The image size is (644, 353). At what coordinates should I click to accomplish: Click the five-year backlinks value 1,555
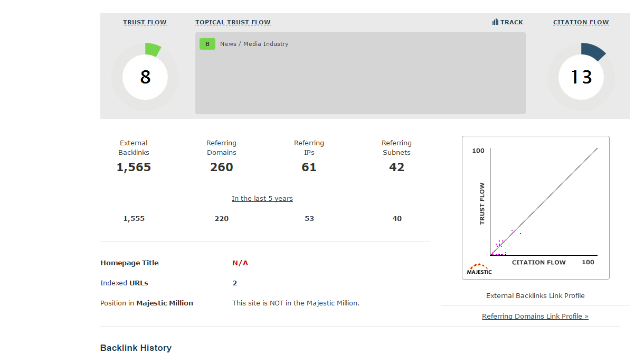[x=134, y=219]
